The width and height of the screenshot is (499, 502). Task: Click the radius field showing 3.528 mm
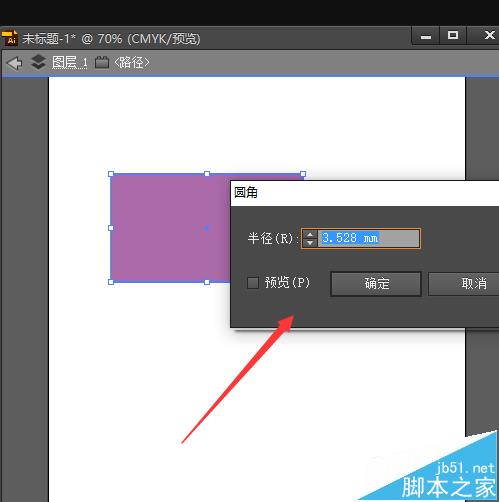point(368,238)
